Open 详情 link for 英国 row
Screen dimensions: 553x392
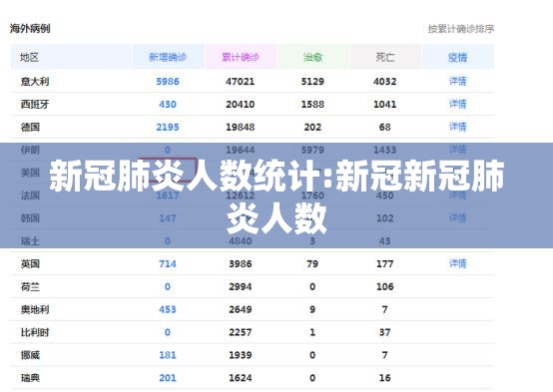tap(457, 263)
